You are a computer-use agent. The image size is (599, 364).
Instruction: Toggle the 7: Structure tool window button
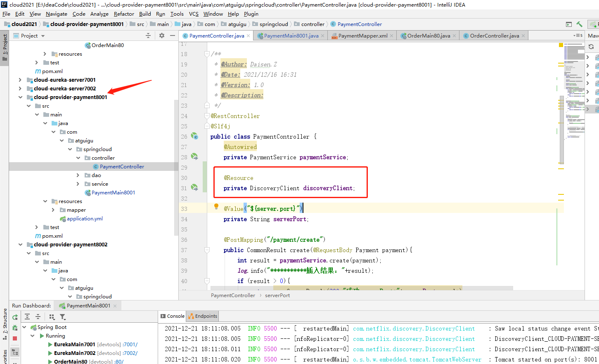pyautogui.click(x=5, y=324)
